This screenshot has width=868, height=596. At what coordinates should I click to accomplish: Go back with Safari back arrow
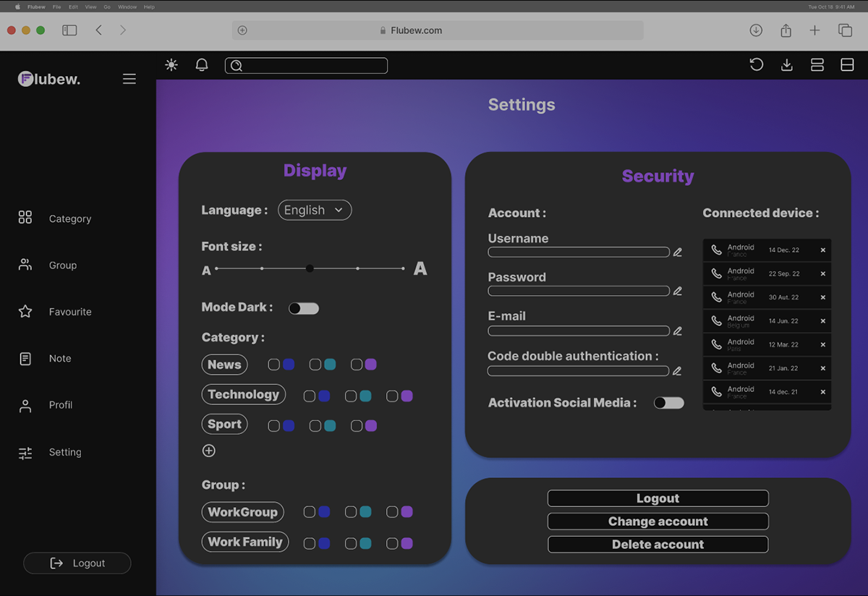(x=99, y=30)
